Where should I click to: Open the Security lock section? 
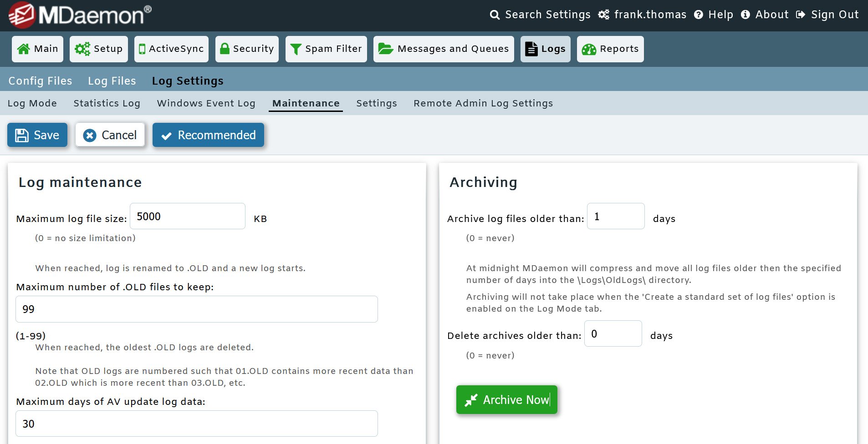[247, 49]
